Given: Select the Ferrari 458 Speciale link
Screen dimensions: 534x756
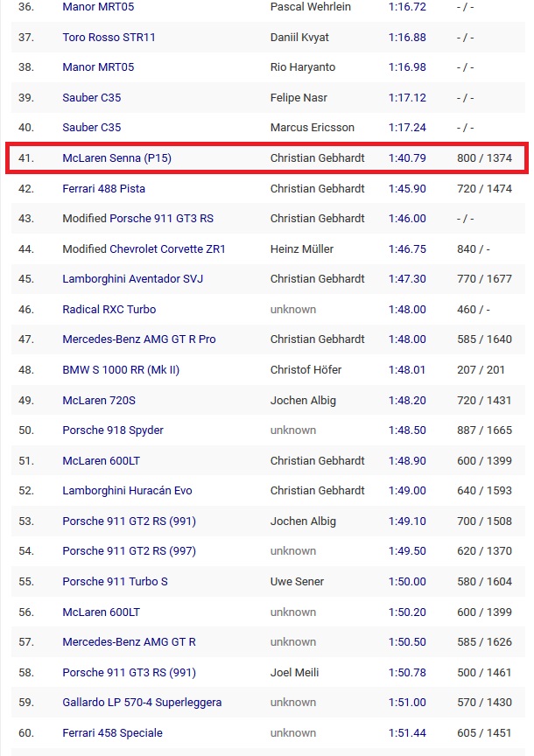Looking at the screenshot, I should click(x=112, y=733).
